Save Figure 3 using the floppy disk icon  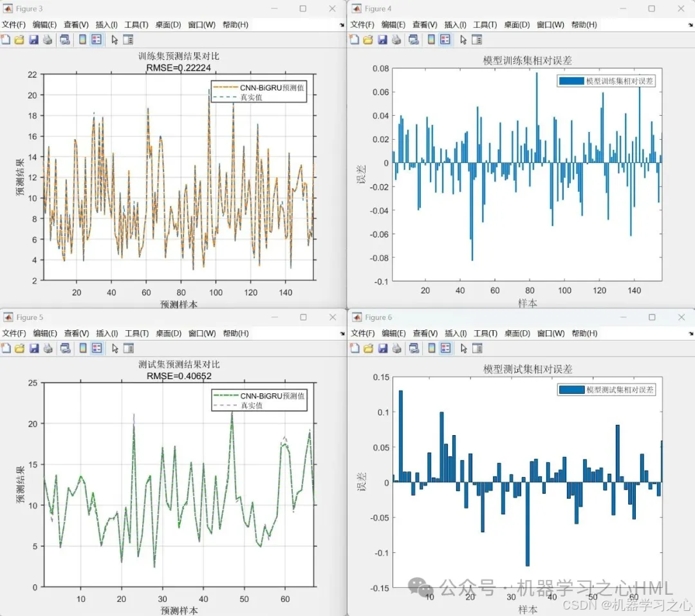(33, 40)
